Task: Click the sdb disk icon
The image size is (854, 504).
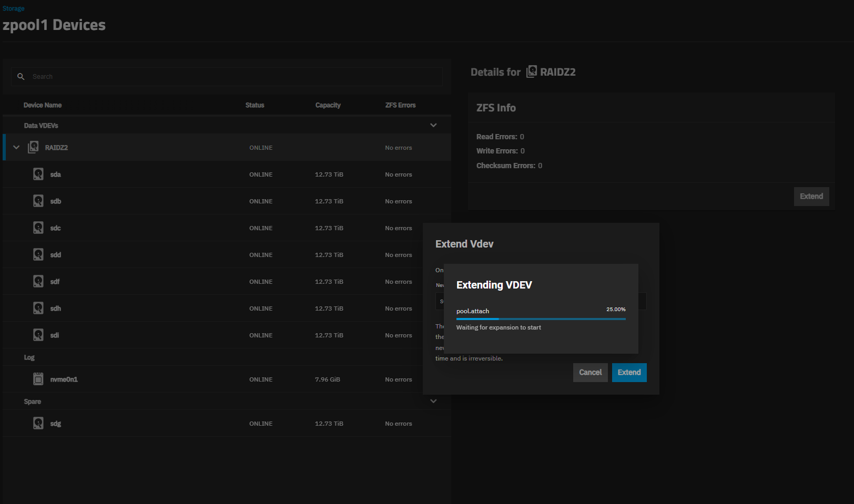Action: coord(38,201)
